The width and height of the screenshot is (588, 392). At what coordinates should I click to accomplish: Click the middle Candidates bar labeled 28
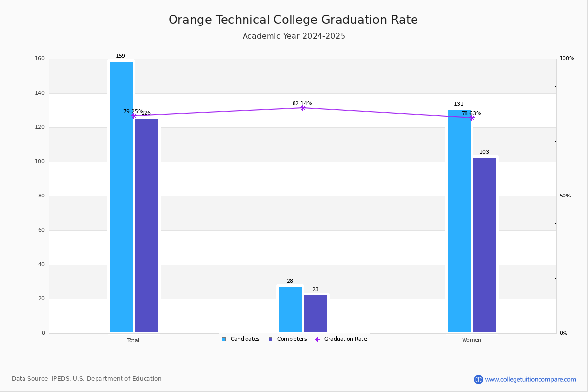(x=290, y=310)
